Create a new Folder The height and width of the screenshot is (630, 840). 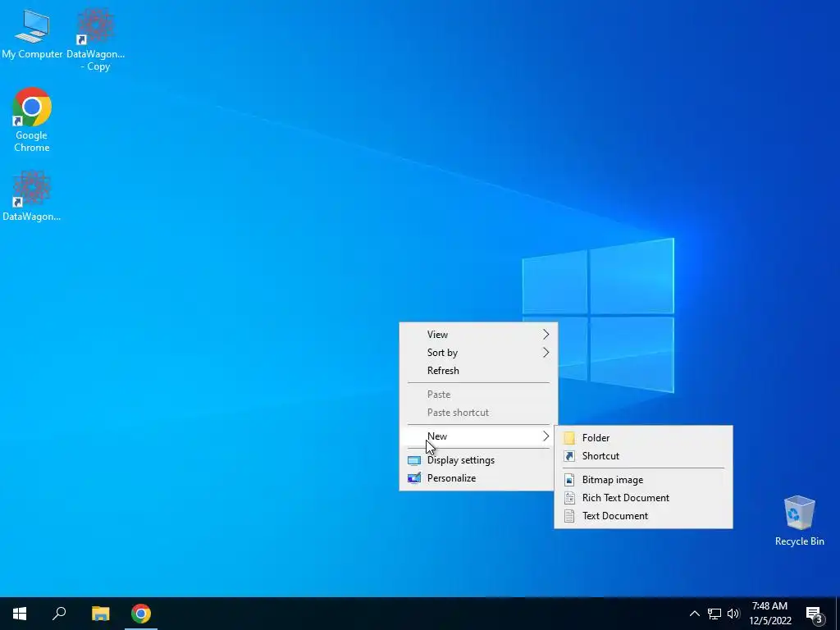[x=643, y=438]
